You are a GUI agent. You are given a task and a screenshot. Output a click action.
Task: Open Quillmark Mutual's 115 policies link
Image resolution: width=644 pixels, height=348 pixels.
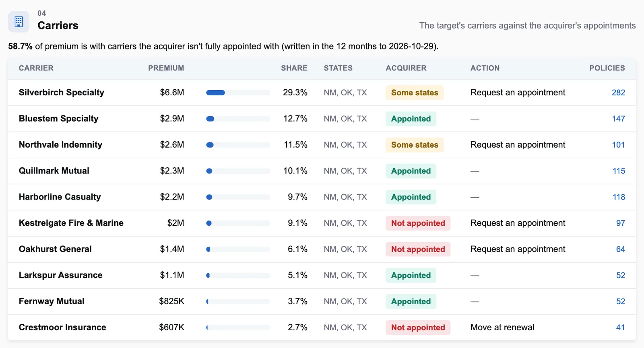[619, 171]
